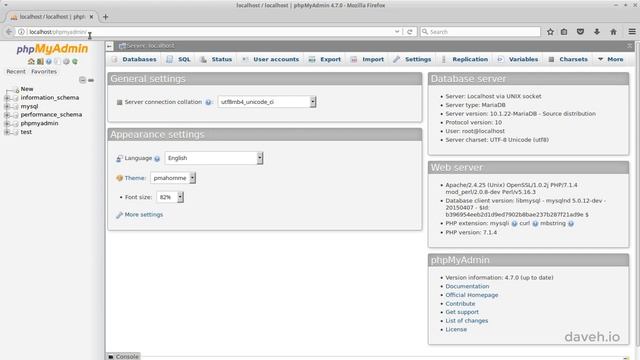Open the Replication tab
Screen dimensions: 640x360
point(465,59)
